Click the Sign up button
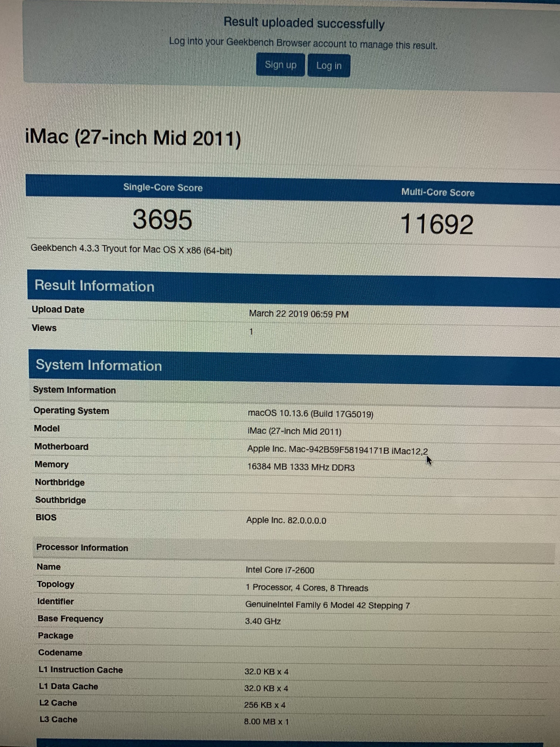560x747 pixels. coord(281,64)
